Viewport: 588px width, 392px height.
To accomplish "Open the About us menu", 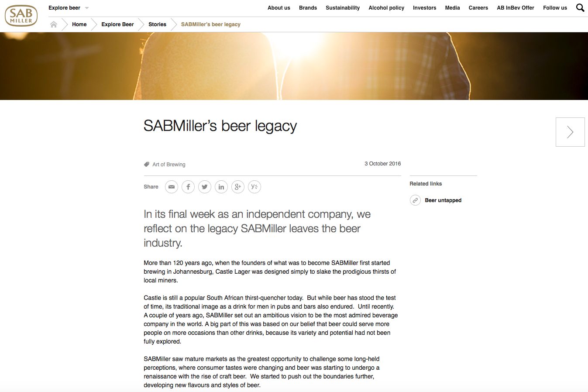I will click(x=279, y=8).
